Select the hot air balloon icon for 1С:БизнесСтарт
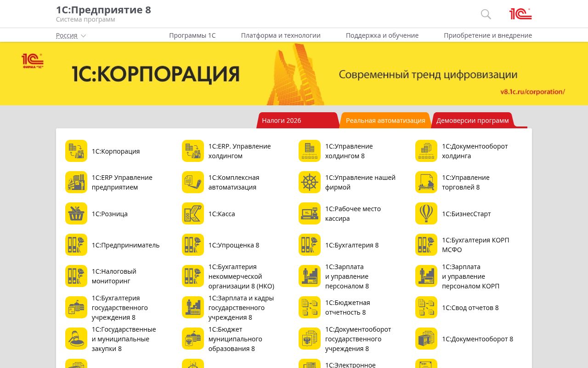 [426, 213]
